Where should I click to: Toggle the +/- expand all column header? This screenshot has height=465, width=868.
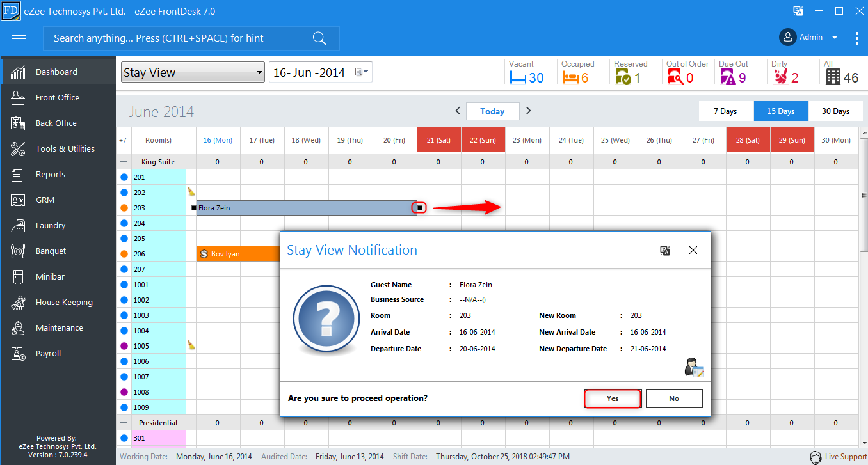pyautogui.click(x=124, y=140)
